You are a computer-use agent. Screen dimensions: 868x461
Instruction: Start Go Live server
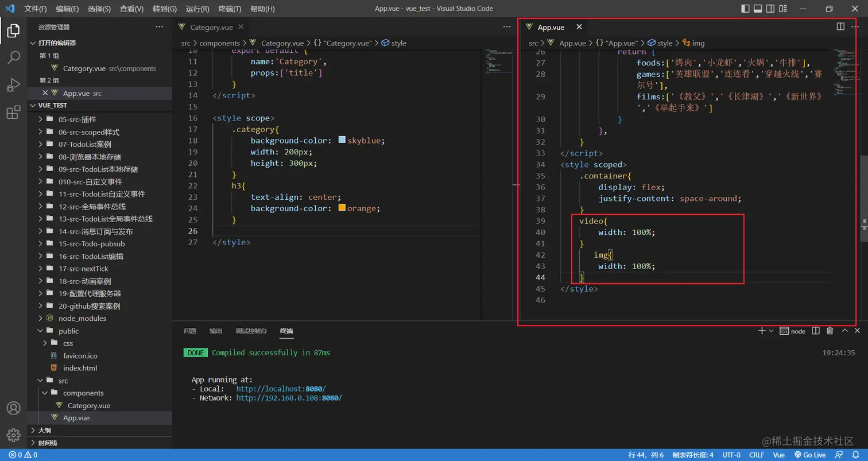pos(810,455)
